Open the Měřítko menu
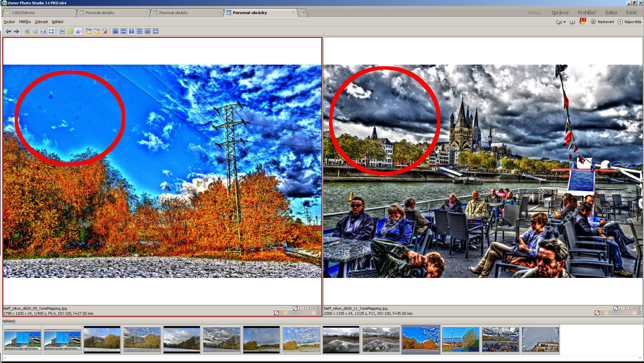Screen dimensions: 644x363 click(x=25, y=22)
